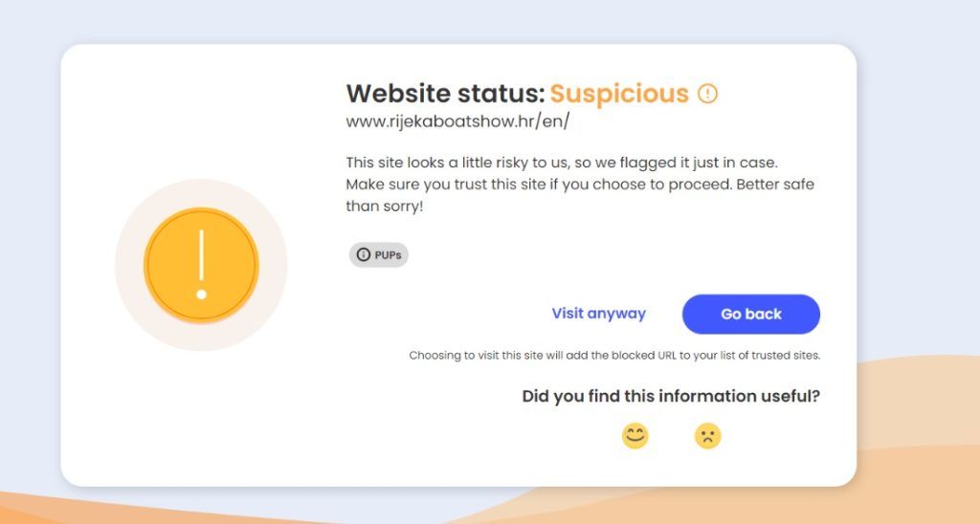Click the Website status heading text
The image size is (980, 524).
(x=445, y=94)
